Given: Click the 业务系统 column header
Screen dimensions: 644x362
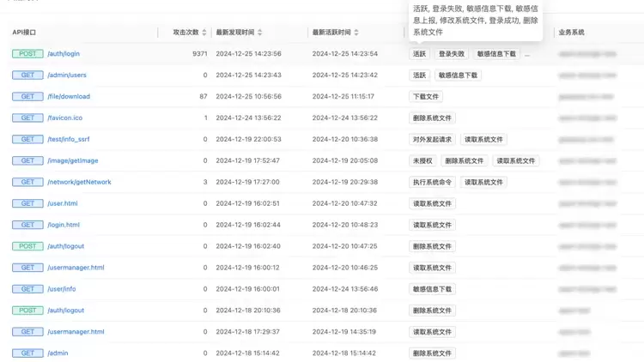Looking at the screenshot, I should pyautogui.click(x=571, y=33).
